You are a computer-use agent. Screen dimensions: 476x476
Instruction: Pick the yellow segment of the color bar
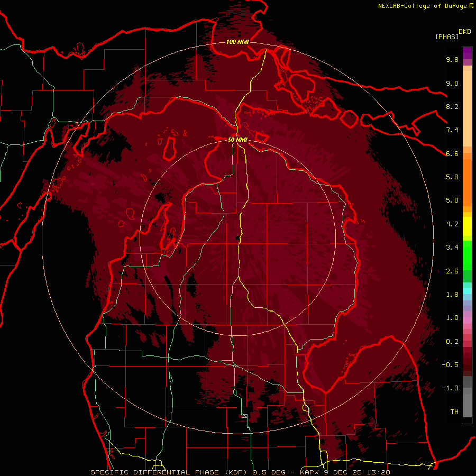[x=467, y=226]
